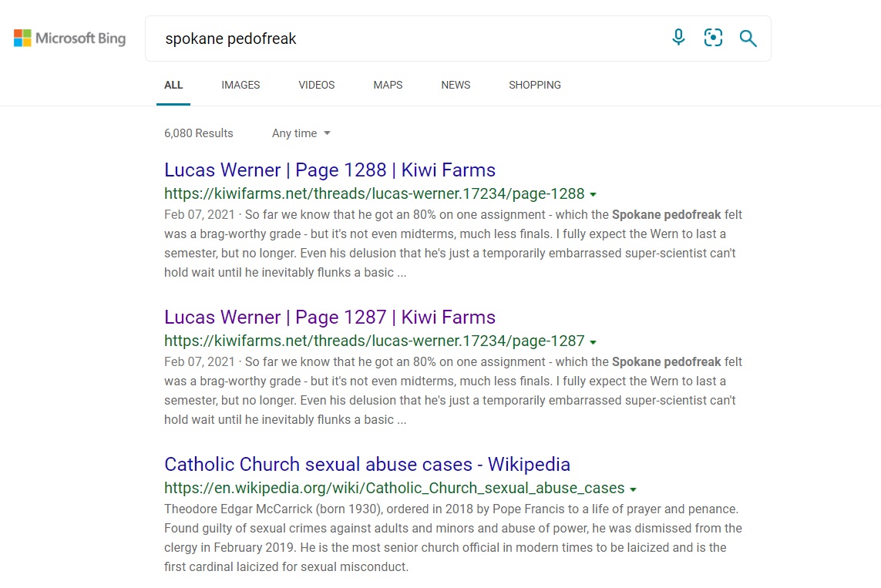The width and height of the screenshot is (881, 588).
Task: Open the SHOPPING tab
Action: tap(534, 86)
